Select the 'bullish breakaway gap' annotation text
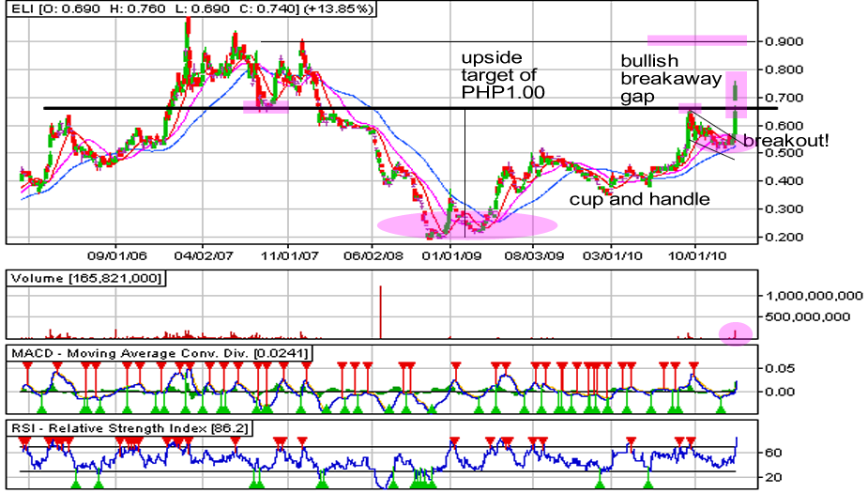 tap(671, 78)
